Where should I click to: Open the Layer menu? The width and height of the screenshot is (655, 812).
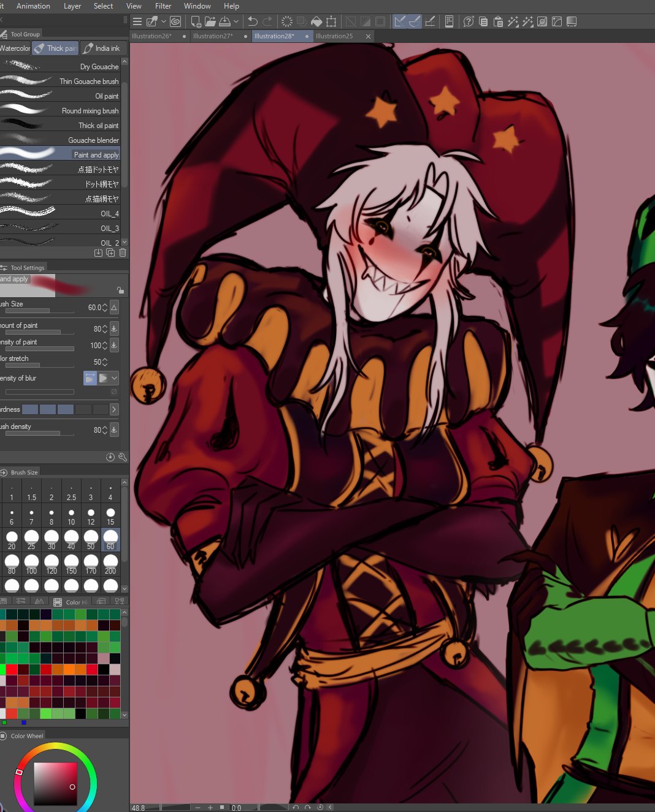[72, 6]
